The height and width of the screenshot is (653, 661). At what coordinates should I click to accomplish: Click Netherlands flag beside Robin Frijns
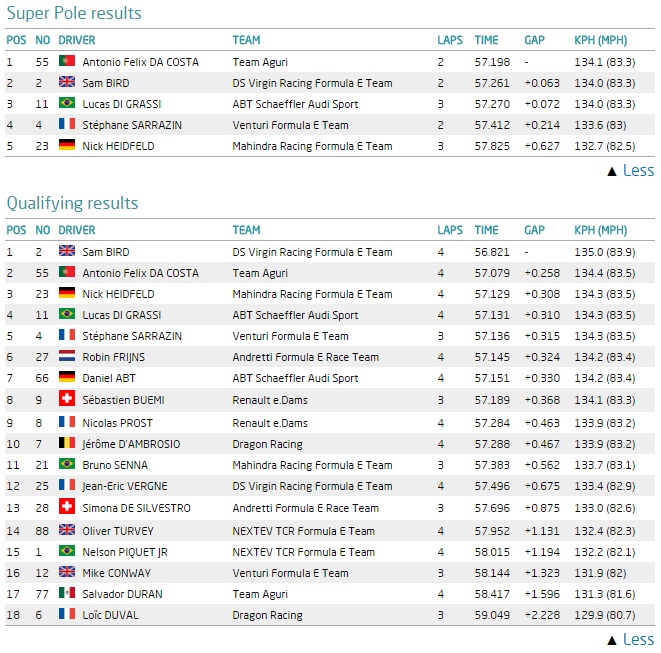(x=67, y=356)
